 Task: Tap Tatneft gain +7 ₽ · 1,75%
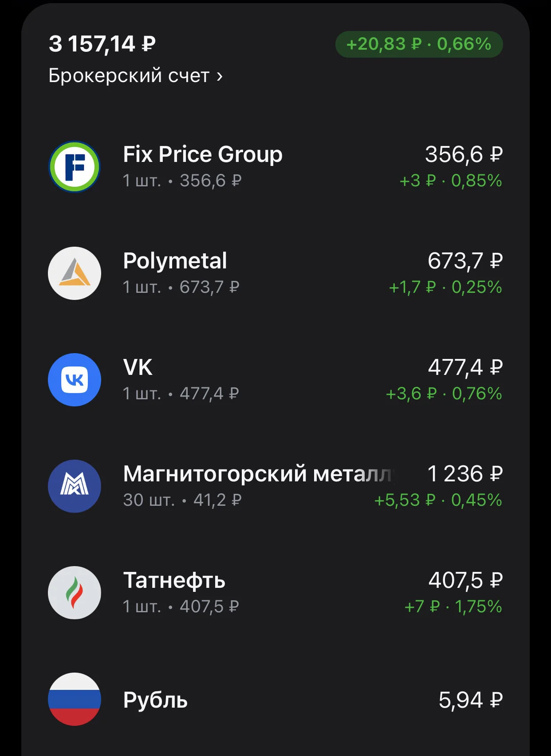pos(453,606)
